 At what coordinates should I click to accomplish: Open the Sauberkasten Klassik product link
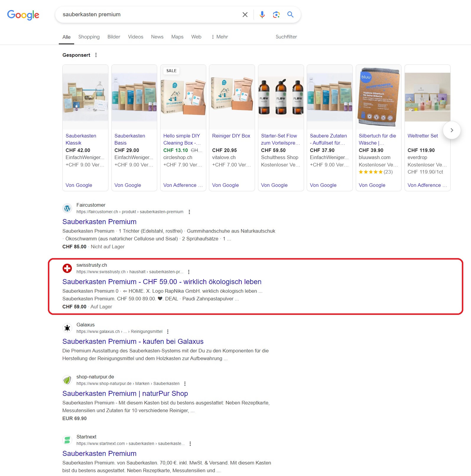[81, 139]
